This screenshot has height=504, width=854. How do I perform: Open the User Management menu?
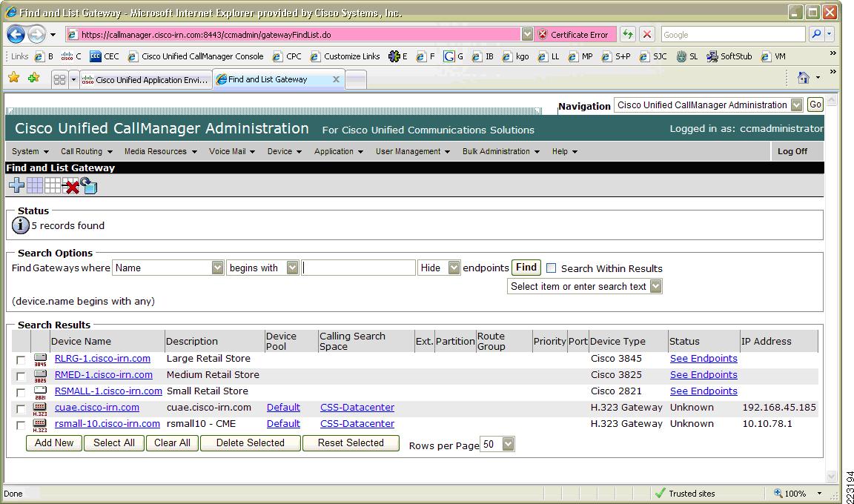(x=413, y=151)
